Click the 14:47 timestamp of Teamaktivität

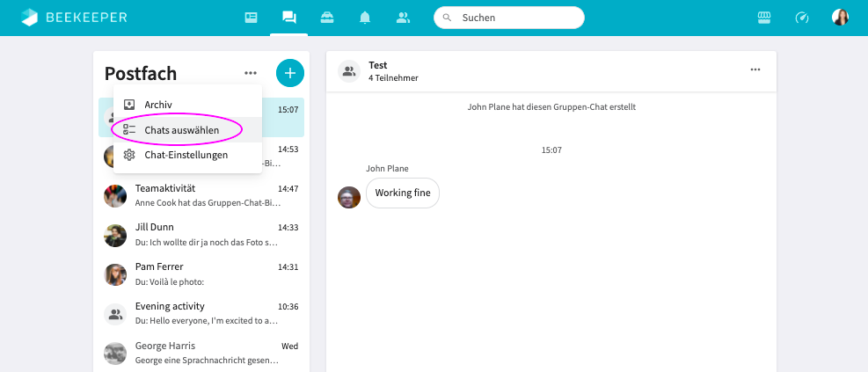point(288,189)
